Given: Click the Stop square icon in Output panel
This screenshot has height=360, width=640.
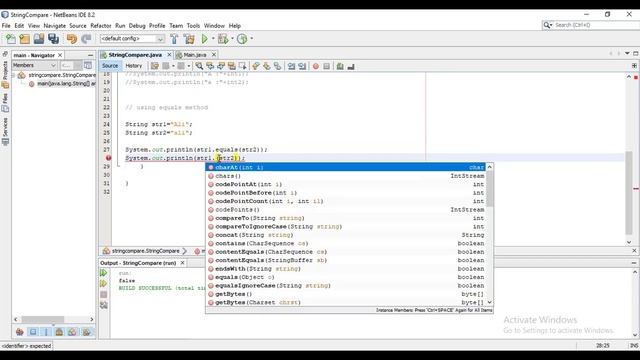Looking at the screenshot, I should pos(104,294).
